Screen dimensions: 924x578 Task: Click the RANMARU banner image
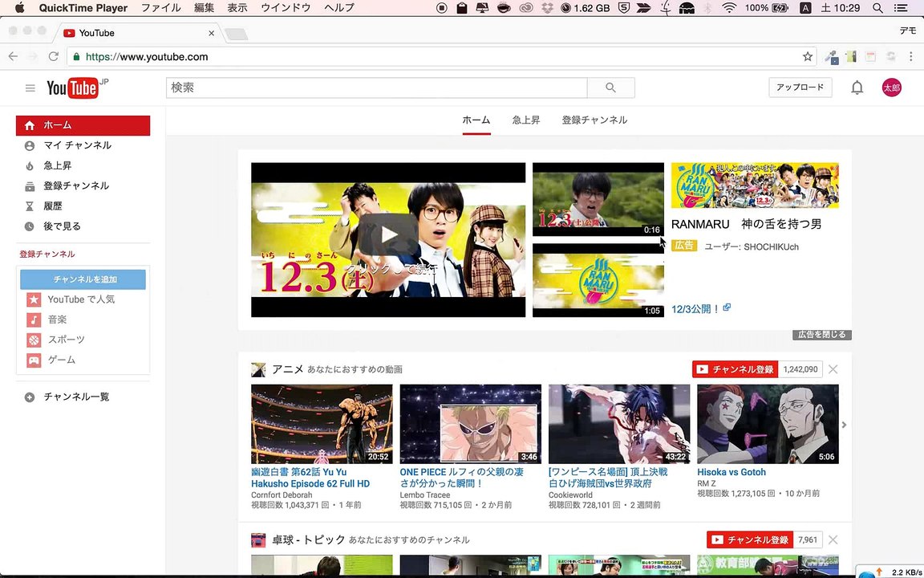coord(755,185)
